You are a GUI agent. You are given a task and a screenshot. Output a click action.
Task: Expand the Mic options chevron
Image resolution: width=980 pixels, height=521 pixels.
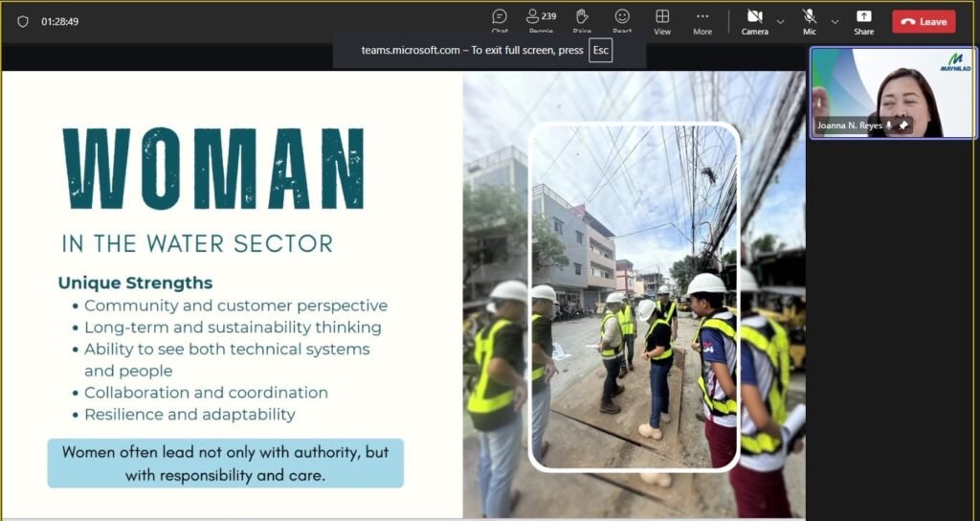tap(835, 21)
